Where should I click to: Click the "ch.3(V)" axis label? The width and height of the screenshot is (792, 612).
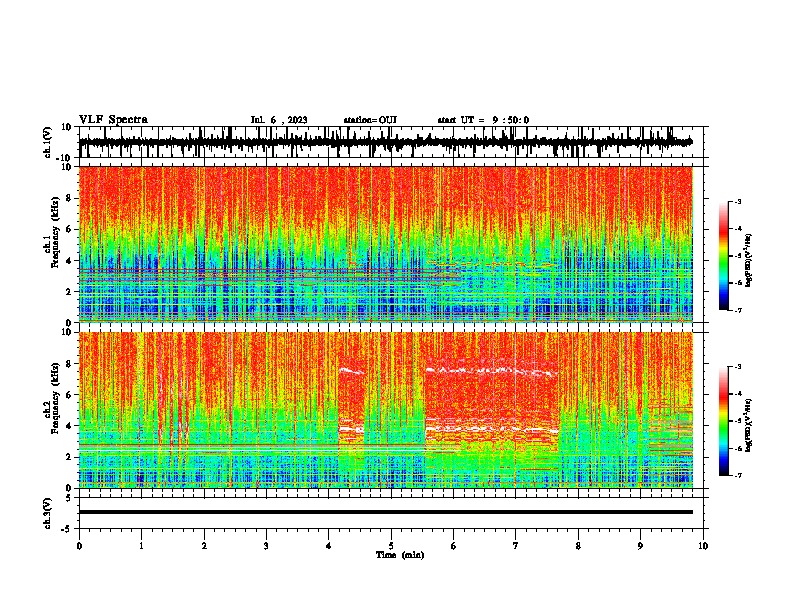(48, 513)
